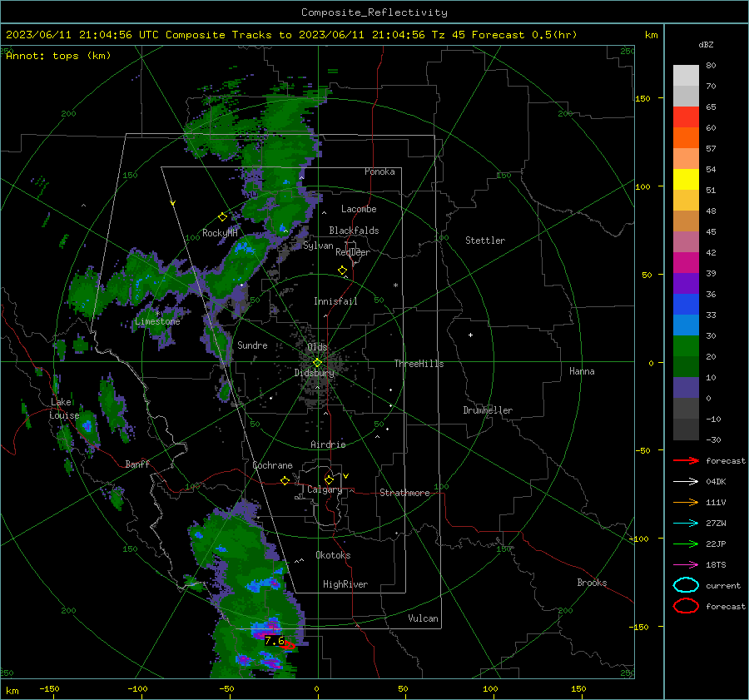Select the light gray 70-80 dBZ swatch

click(x=686, y=76)
